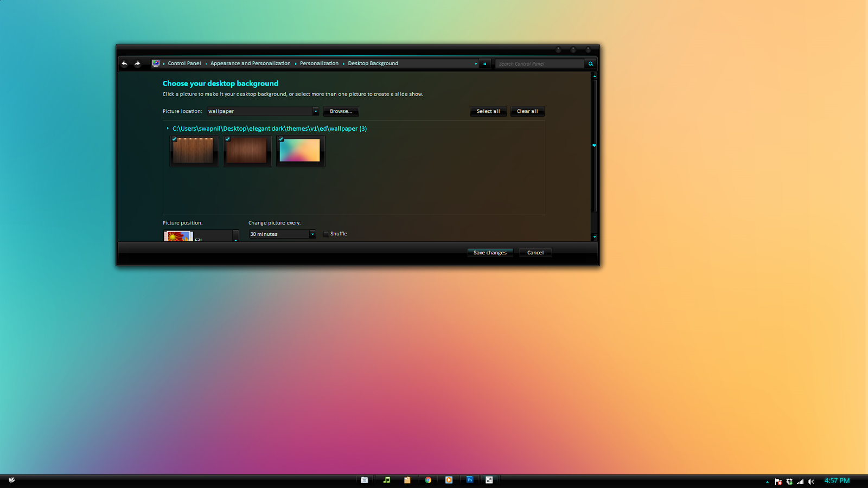Open the file explorer taskbar icon
This screenshot has height=488, width=868.
click(365, 480)
